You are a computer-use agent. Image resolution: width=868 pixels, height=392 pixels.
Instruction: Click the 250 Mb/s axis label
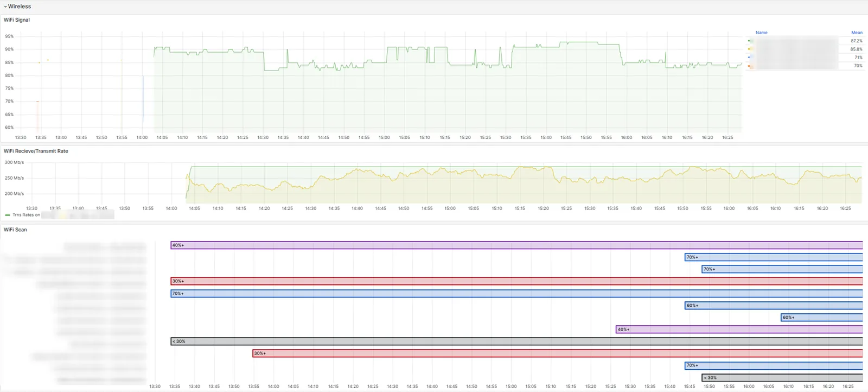(14, 178)
